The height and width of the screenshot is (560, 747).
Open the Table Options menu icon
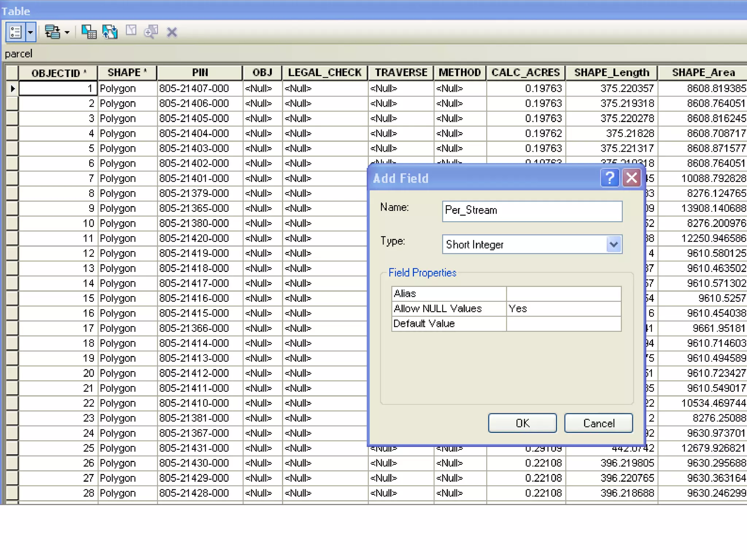click(16, 32)
